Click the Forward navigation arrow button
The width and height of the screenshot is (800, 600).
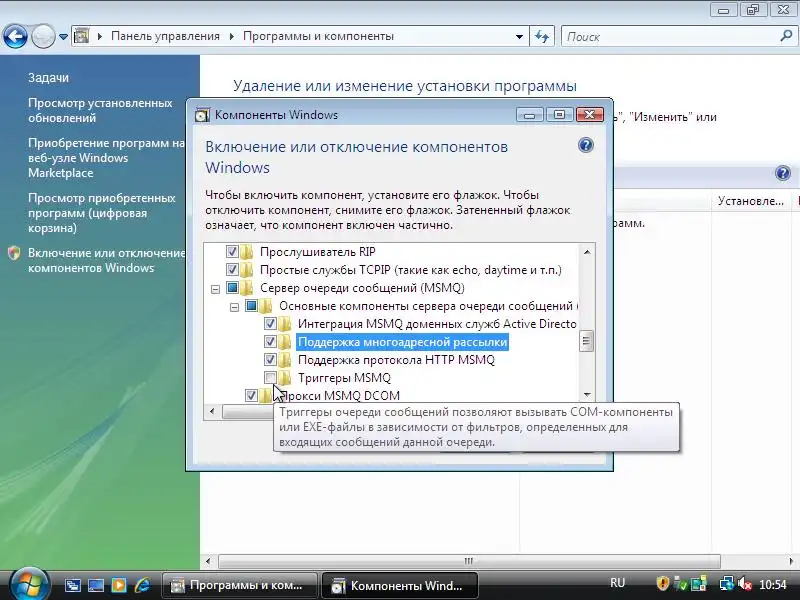point(43,36)
